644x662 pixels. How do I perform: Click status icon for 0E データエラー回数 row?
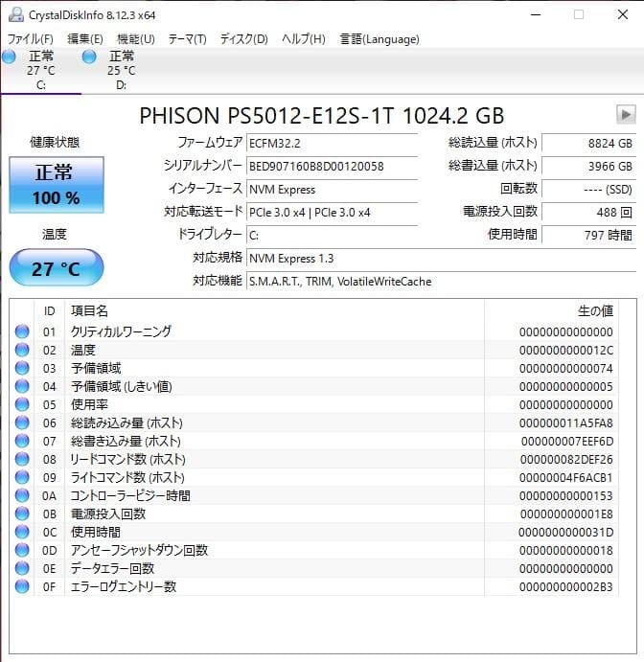22,568
